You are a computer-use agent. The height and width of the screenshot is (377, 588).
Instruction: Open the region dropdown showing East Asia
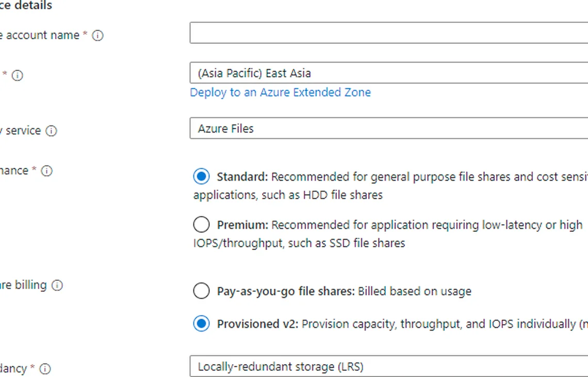point(389,73)
